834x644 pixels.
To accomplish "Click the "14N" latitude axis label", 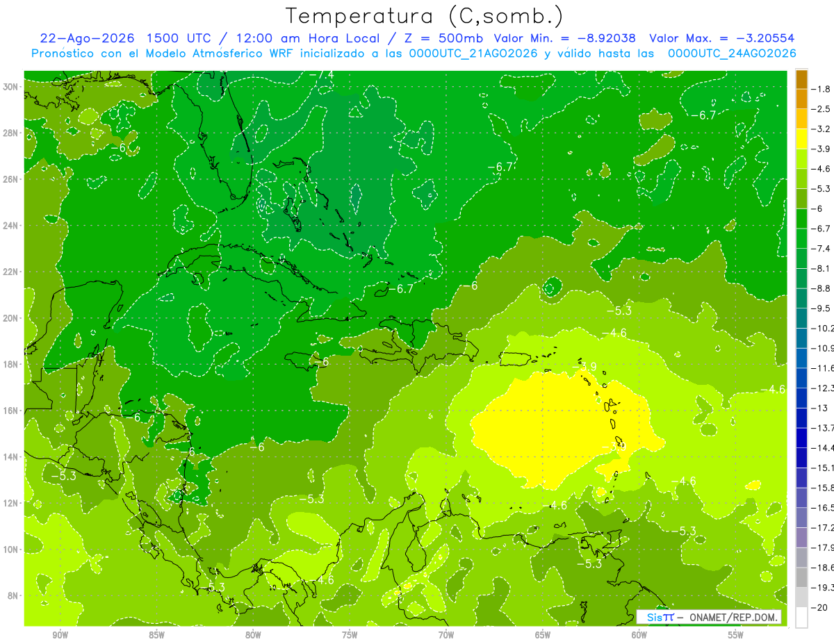I will [11, 456].
